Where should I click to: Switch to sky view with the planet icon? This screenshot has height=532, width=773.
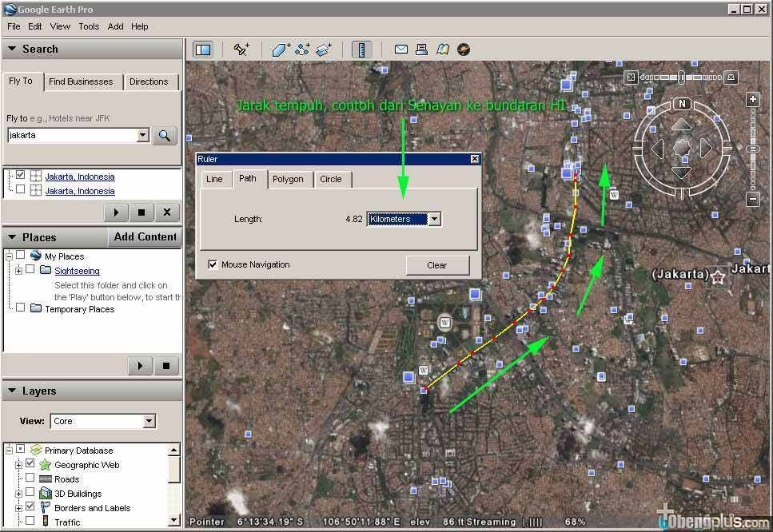tap(464, 50)
